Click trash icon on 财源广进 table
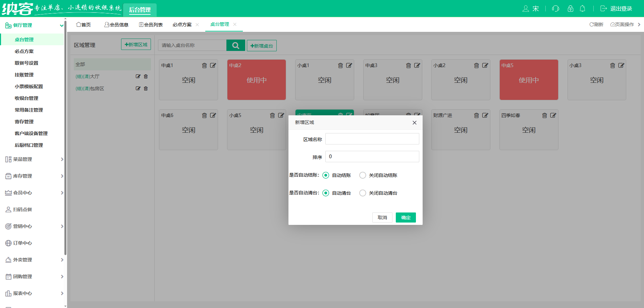The image size is (644, 308). (476, 115)
